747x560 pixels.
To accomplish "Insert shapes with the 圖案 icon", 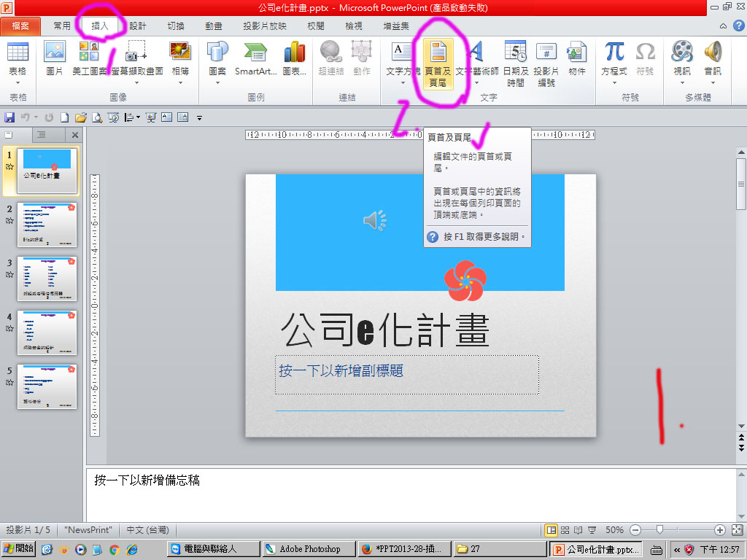I will coord(217,52).
